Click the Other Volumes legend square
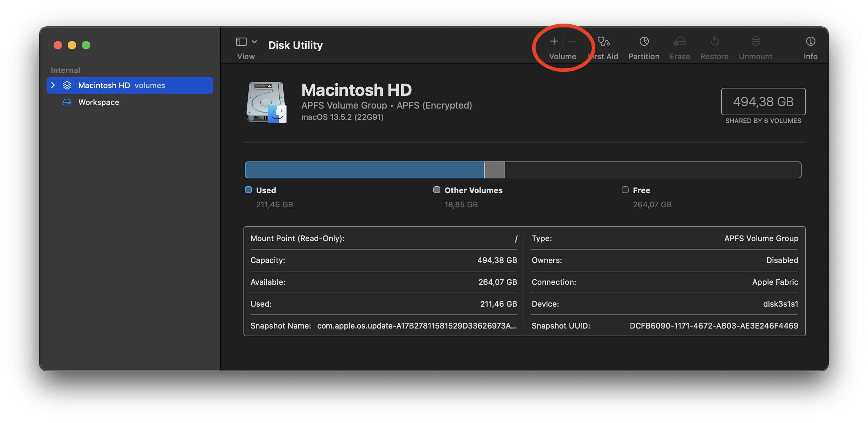 (x=437, y=190)
